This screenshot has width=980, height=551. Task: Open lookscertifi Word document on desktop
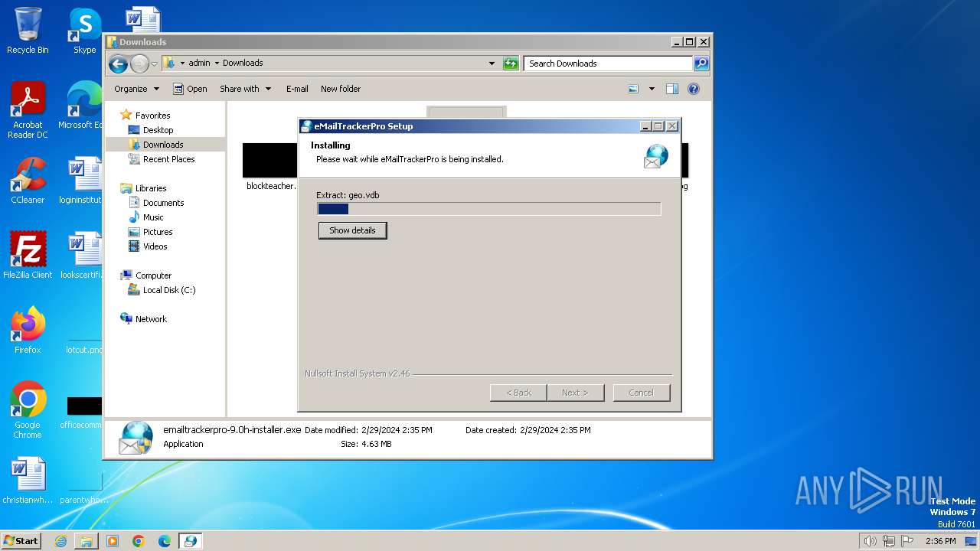[83, 255]
